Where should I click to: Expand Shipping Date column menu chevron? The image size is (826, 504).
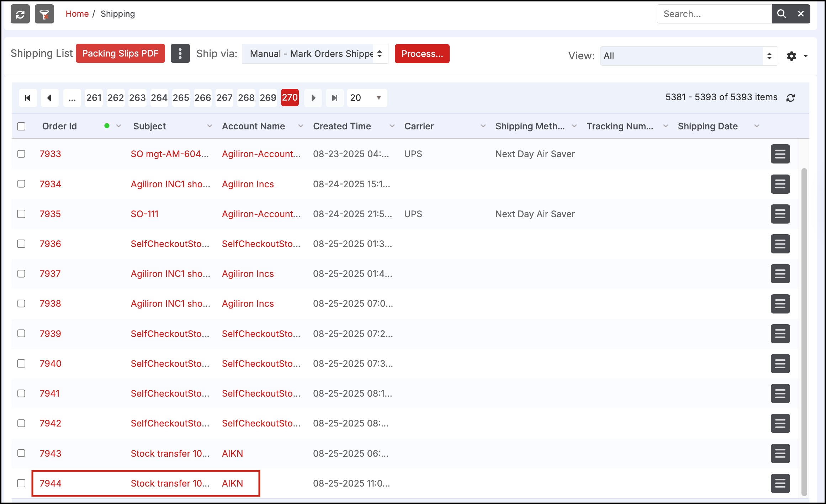[x=757, y=126]
